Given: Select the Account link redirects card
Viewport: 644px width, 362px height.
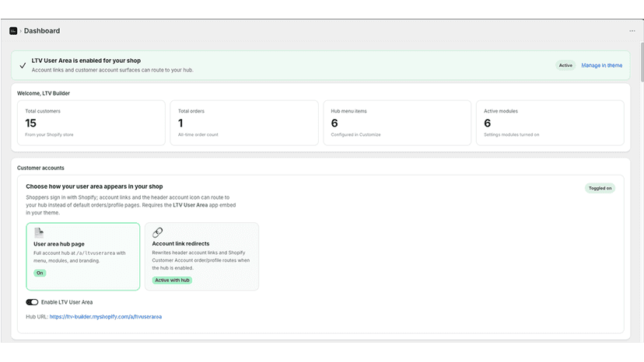Looking at the screenshot, I should point(201,256).
